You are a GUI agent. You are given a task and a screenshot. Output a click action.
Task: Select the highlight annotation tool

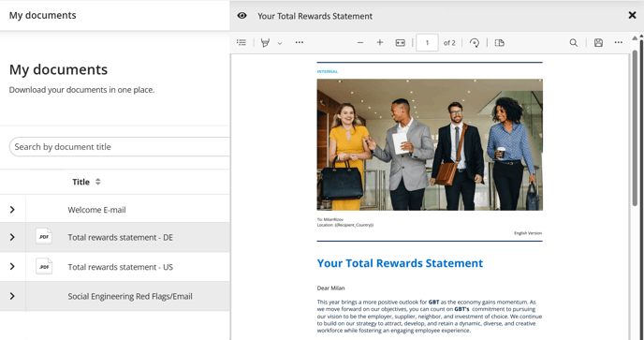265,42
